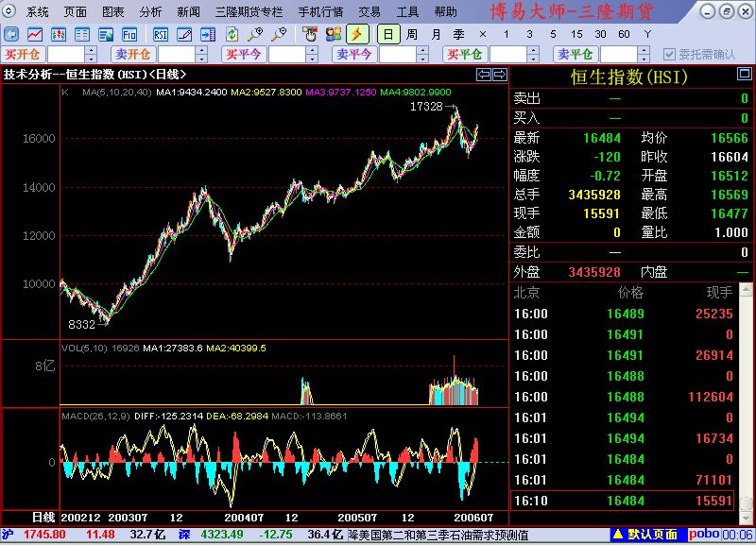Click the 买开仓 button
The height and width of the screenshot is (545, 756).
tap(22, 55)
